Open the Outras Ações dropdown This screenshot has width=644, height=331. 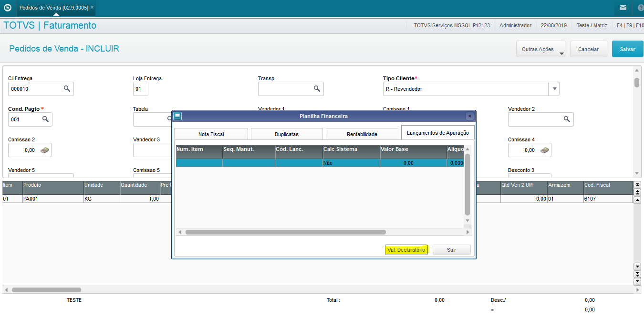tap(540, 49)
